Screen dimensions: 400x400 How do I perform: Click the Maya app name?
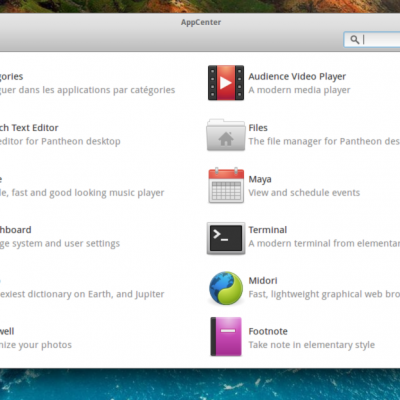pyautogui.click(x=260, y=179)
